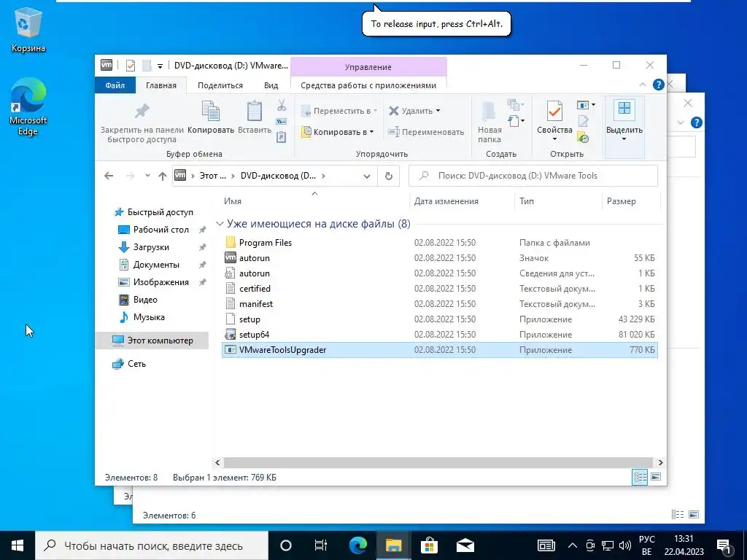747x560 pixels.
Task: Click the Edit icon in Open group
Action: click(x=583, y=122)
